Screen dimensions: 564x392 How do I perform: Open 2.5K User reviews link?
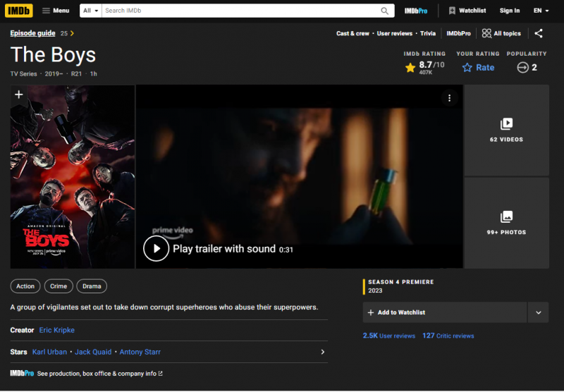(x=389, y=336)
